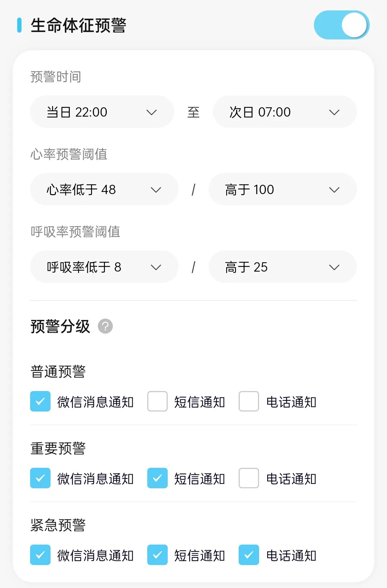This screenshot has width=387, height=588.
Task: Click the 紧急预警 label
Action: point(58,525)
